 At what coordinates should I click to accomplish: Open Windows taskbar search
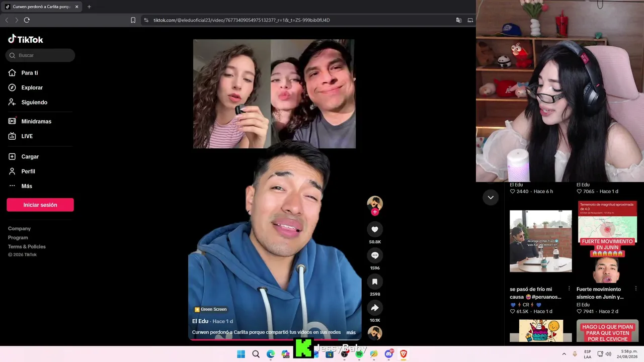[x=256, y=354]
